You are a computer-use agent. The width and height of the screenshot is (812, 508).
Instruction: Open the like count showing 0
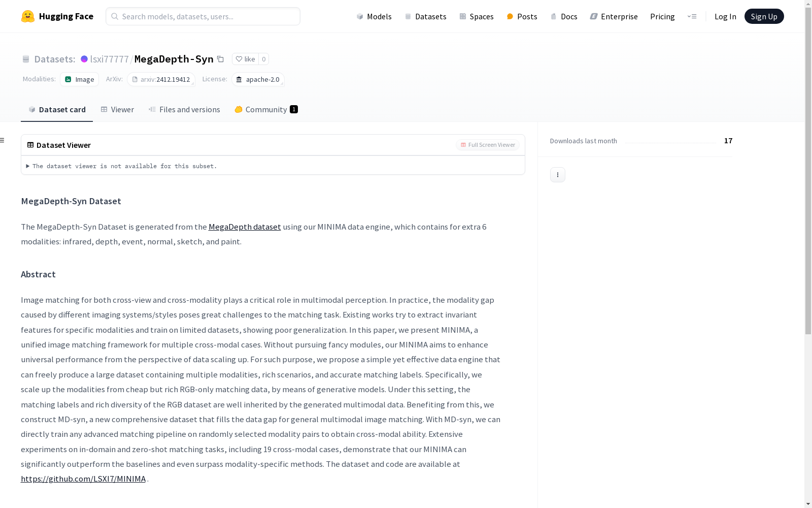coord(263,59)
